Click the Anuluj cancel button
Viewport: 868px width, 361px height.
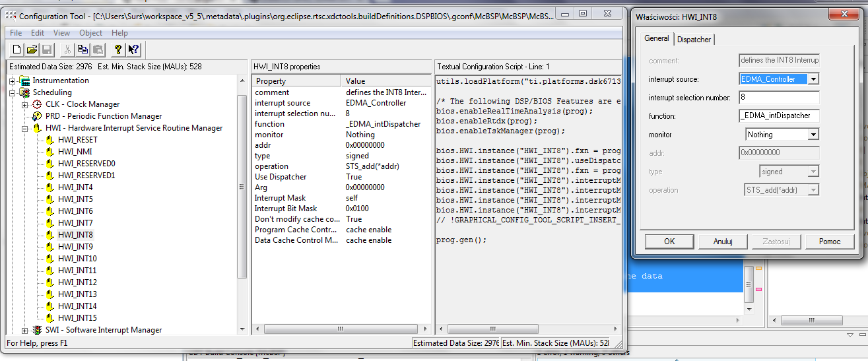[723, 242]
